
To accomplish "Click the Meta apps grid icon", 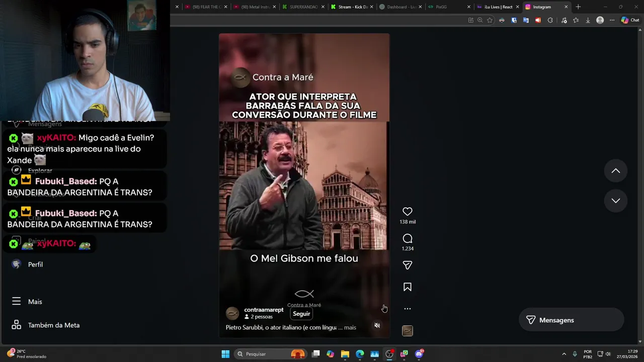I will coord(17,325).
